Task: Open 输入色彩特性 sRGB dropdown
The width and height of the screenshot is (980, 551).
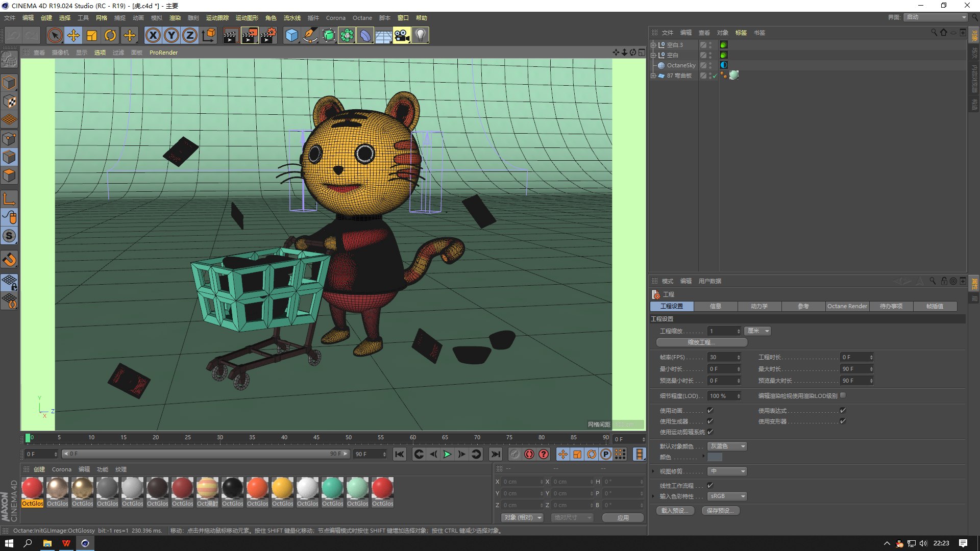Action: [x=727, y=496]
